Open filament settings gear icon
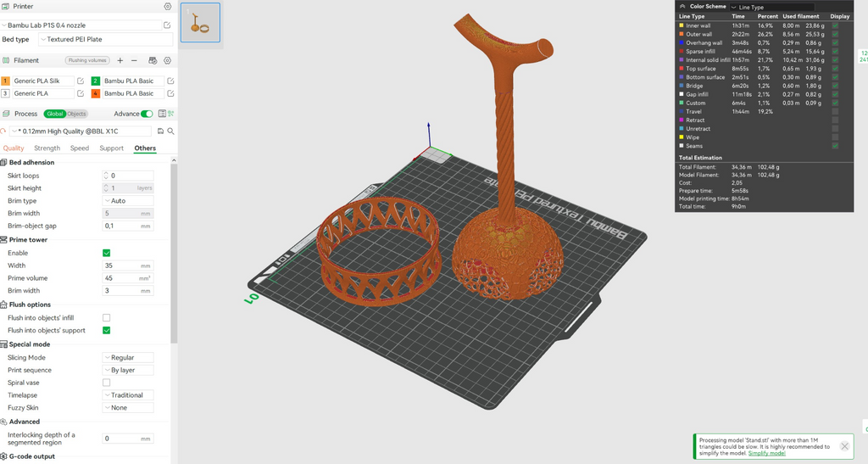Image resolution: width=868 pixels, height=464 pixels. tap(167, 60)
